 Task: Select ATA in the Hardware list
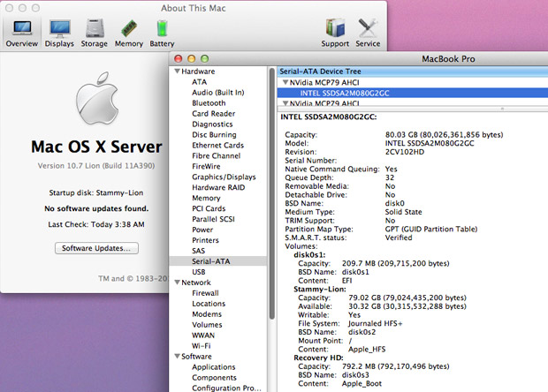click(199, 82)
